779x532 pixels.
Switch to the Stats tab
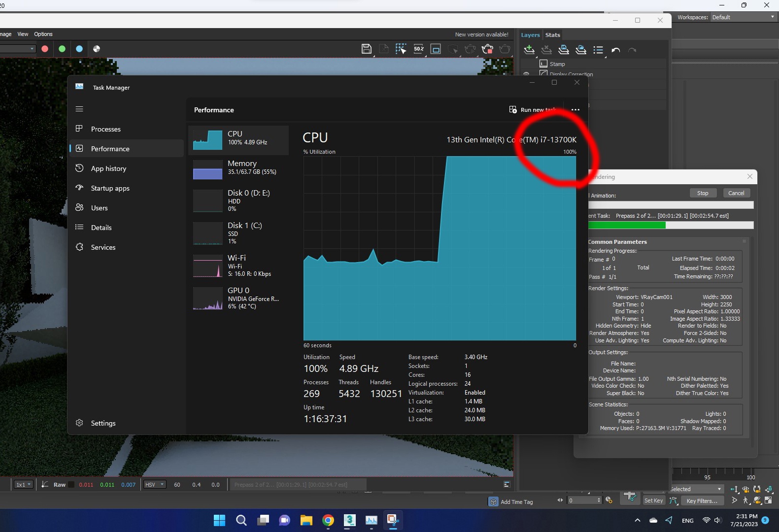point(552,35)
